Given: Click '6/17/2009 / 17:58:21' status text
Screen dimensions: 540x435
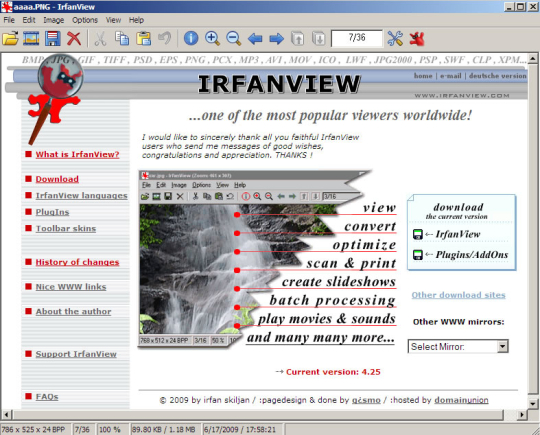Looking at the screenshot, I should (240, 429).
